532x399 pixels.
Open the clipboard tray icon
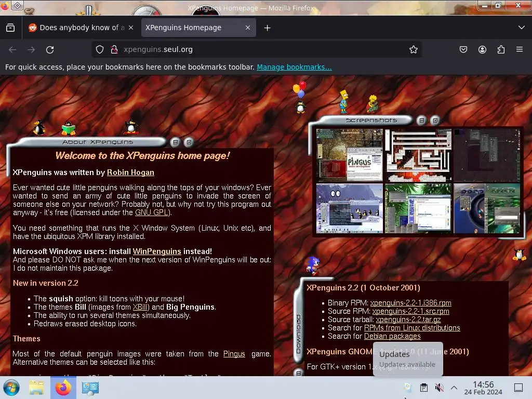coord(424,388)
